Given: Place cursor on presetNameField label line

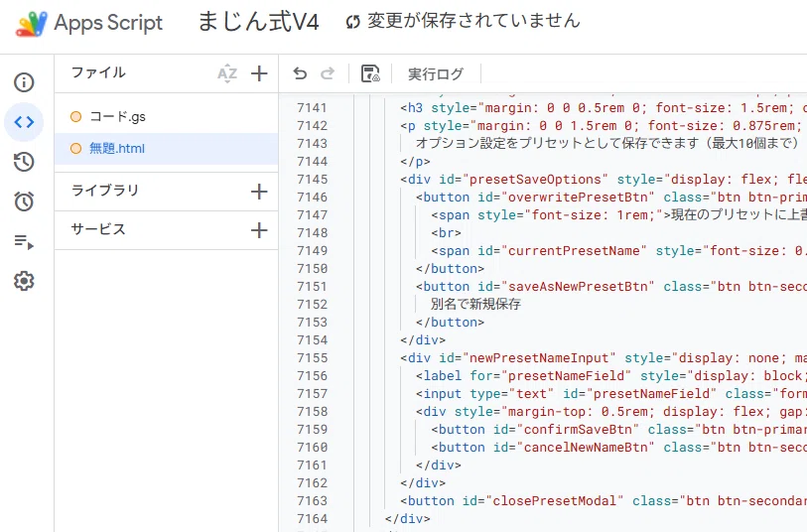Looking at the screenshot, I should pos(610,376).
